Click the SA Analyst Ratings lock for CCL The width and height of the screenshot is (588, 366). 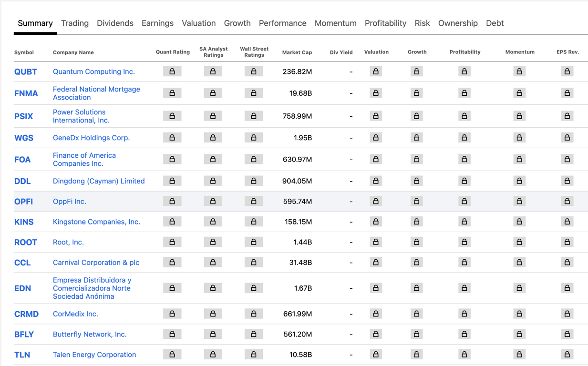click(x=213, y=263)
